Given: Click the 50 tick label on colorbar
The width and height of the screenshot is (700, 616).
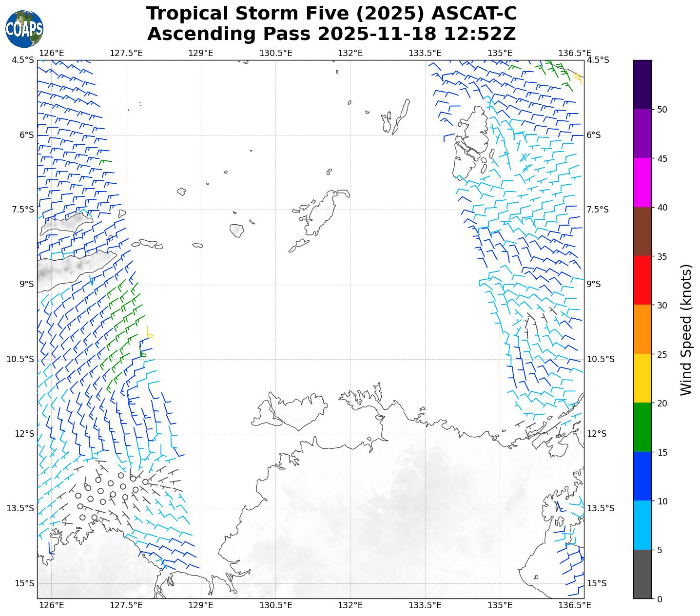Looking at the screenshot, I should (x=661, y=110).
